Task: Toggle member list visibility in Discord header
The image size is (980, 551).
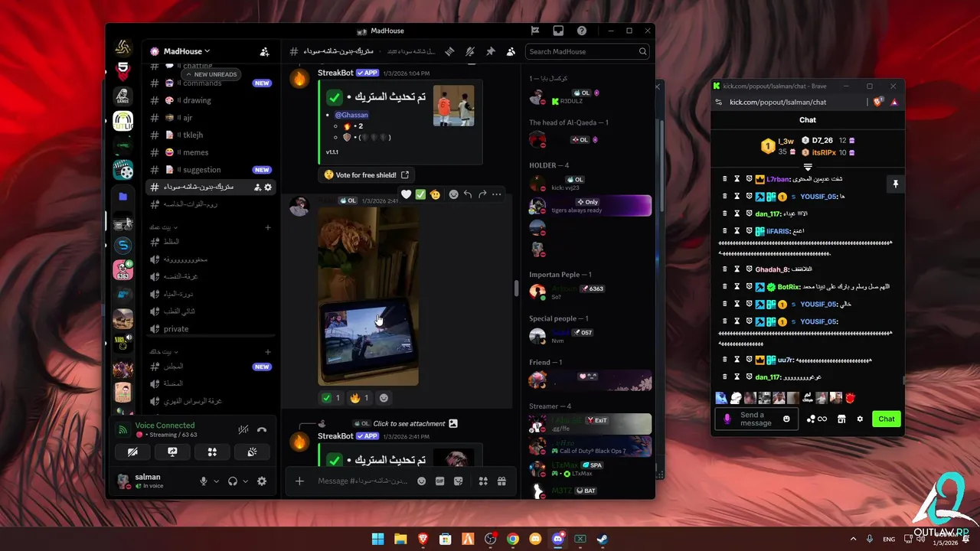Action: 511,51
